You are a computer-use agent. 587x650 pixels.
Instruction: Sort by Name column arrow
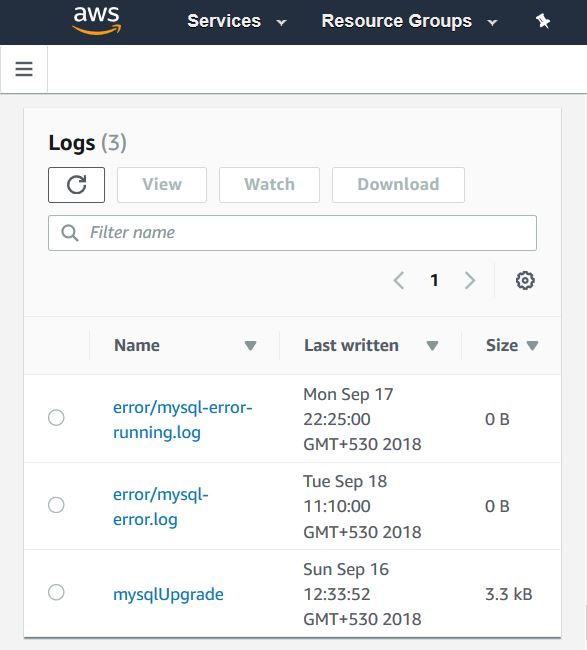point(250,345)
